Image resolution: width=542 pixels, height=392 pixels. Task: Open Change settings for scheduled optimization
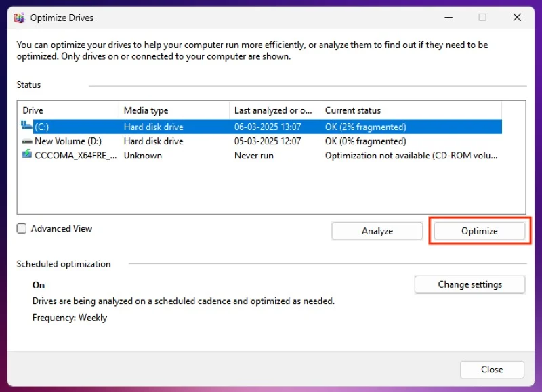(470, 284)
